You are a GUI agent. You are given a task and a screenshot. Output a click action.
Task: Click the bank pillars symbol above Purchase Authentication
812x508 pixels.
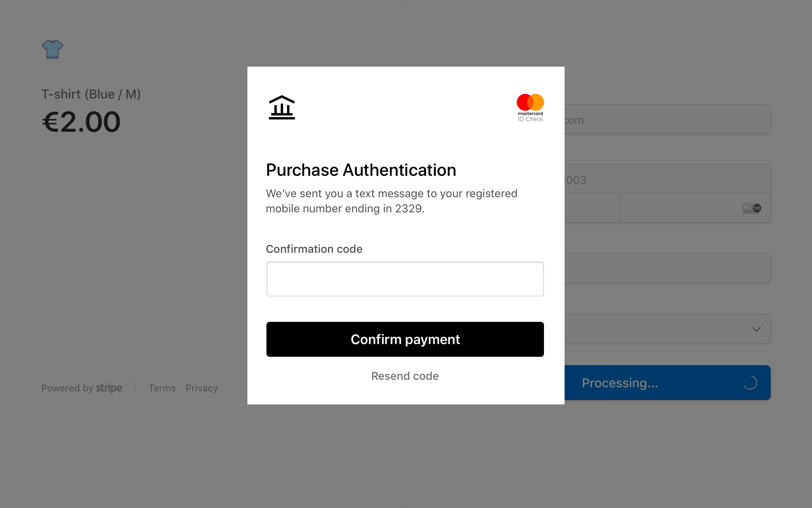282,108
